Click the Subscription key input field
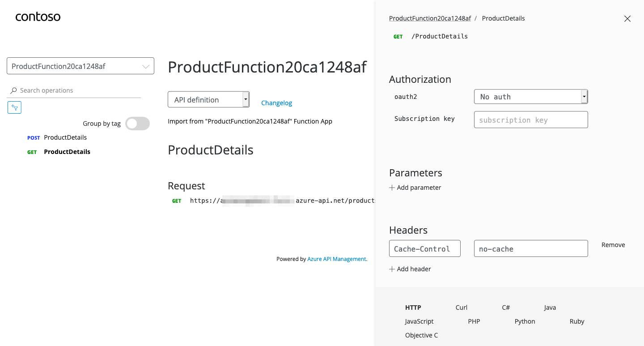 coord(531,120)
